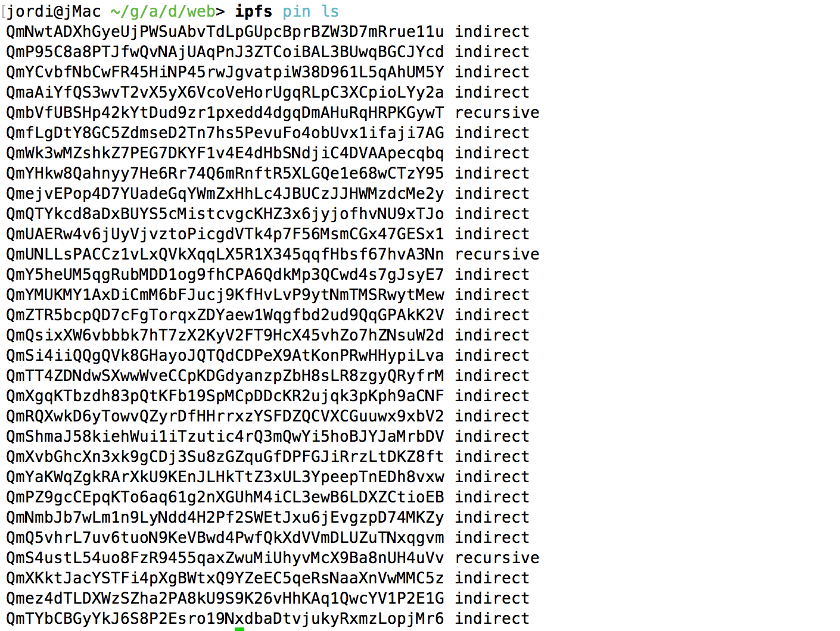Viewport: 840px width, 631px height.
Task: Click hash starting with Qmez4dTLDXWzS
Action: (225, 598)
